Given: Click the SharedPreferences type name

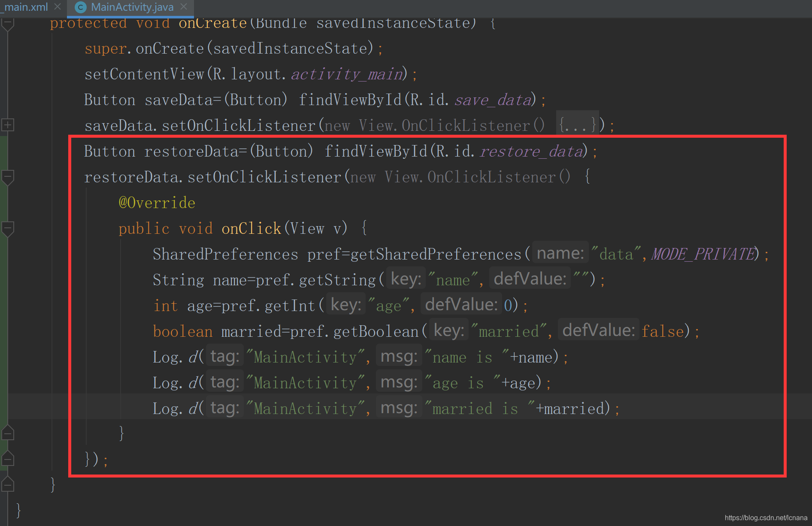Looking at the screenshot, I should (226, 254).
